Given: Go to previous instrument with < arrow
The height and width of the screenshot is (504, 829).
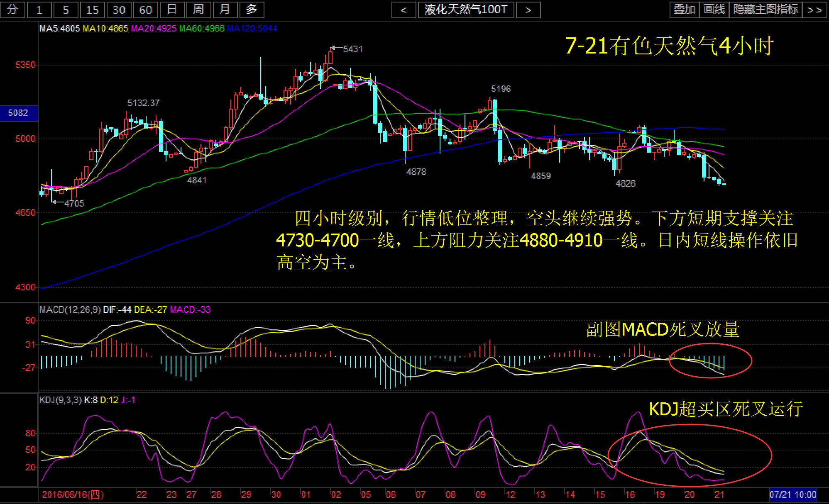Looking at the screenshot, I should (x=404, y=10).
